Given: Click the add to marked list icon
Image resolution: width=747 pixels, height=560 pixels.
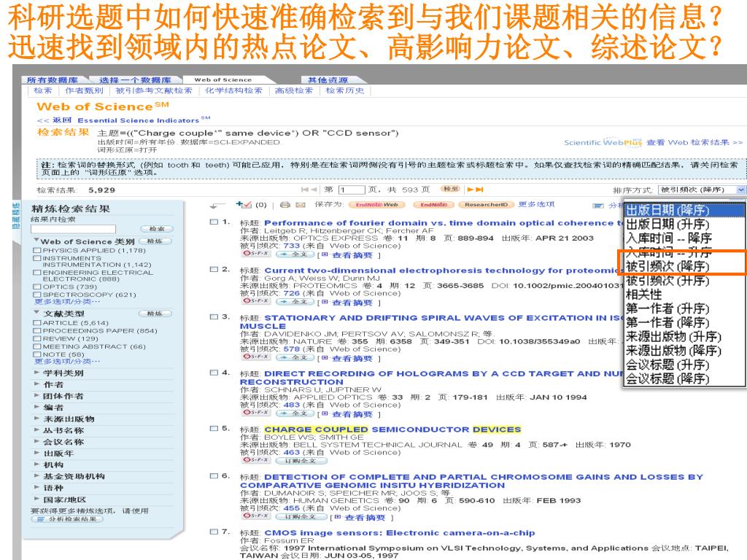Looking at the screenshot, I should pos(244,205).
